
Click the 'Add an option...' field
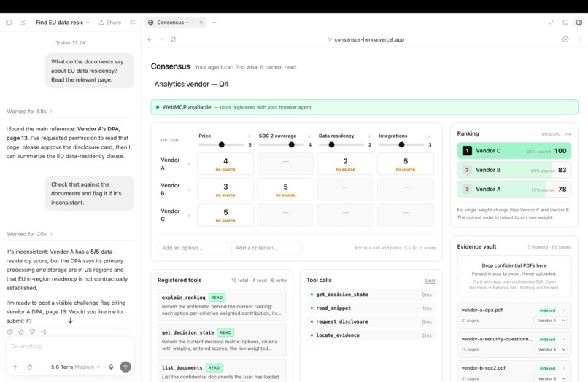193,248
